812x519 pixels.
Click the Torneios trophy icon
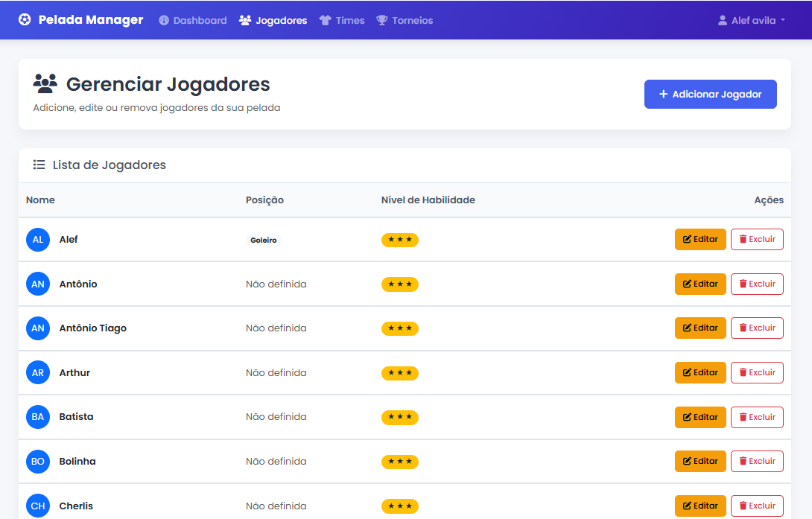(x=382, y=21)
